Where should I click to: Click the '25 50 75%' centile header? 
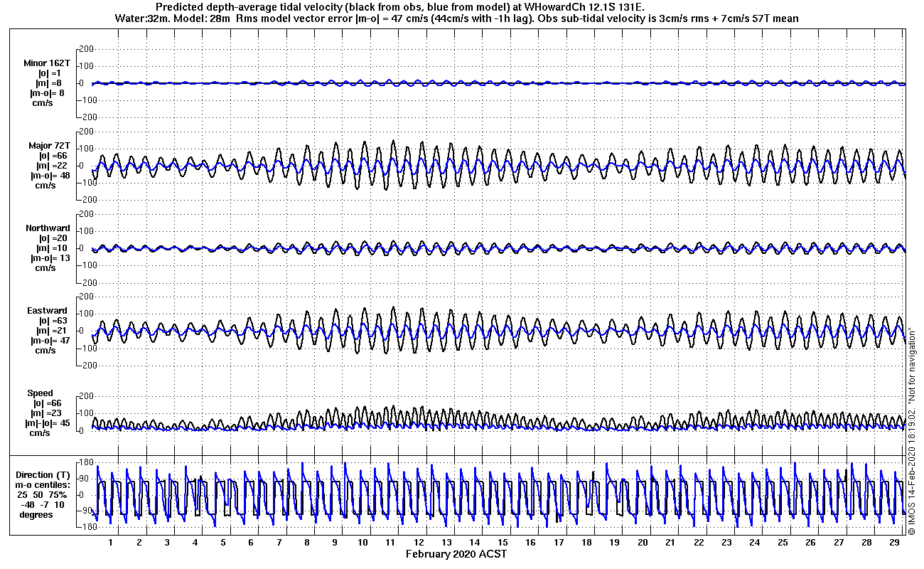tap(42, 494)
